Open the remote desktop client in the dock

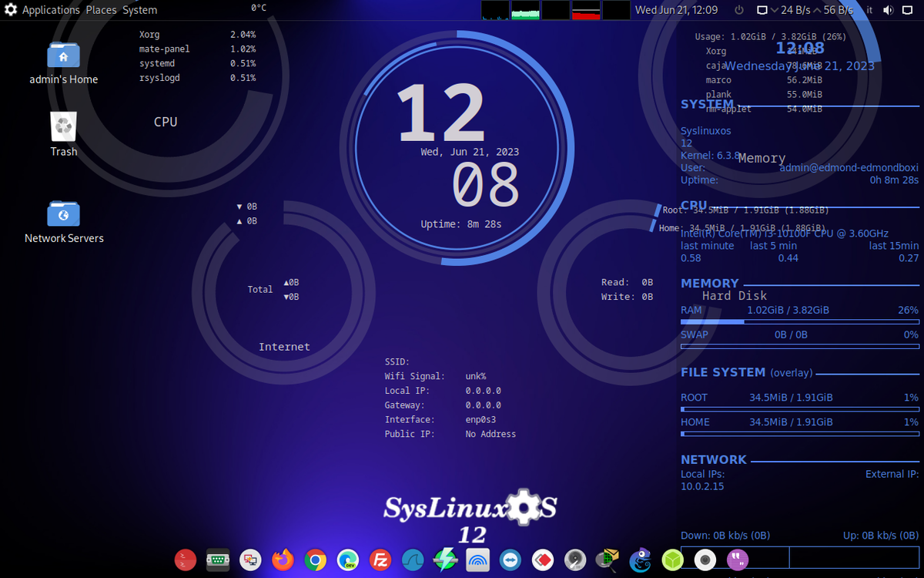pos(250,560)
